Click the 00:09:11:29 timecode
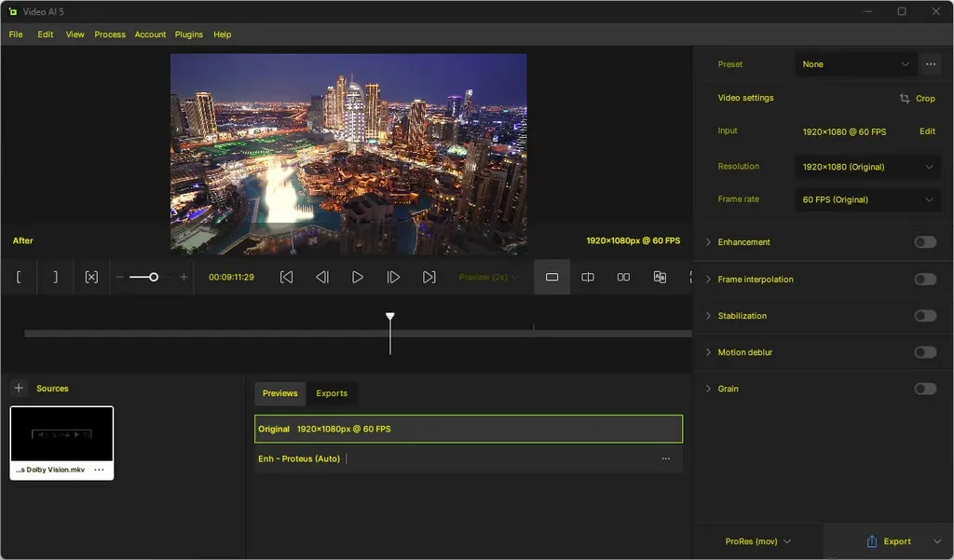The image size is (954, 560). (231, 277)
